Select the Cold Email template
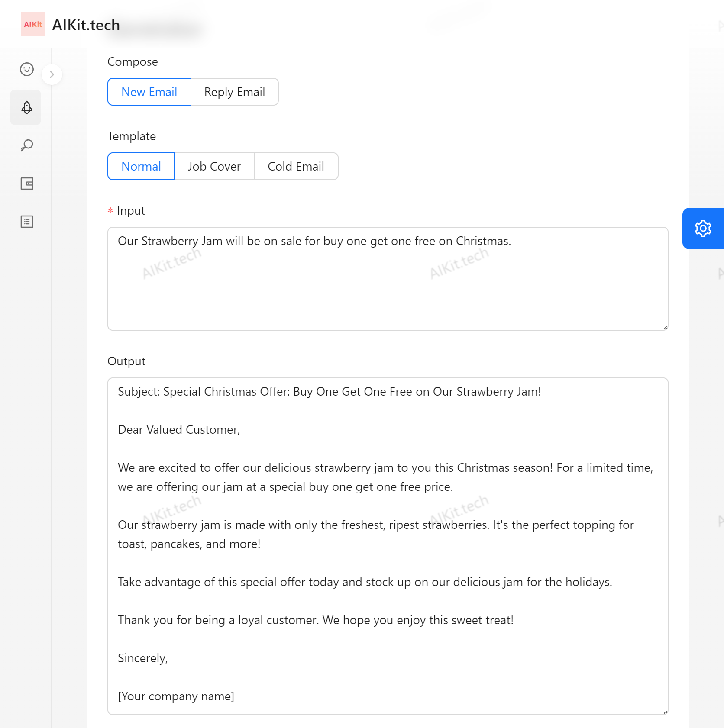Image resolution: width=724 pixels, height=728 pixels. pos(296,166)
